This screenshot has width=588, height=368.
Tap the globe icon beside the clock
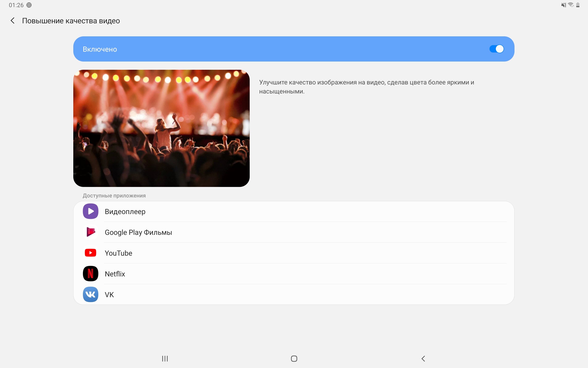click(x=29, y=5)
